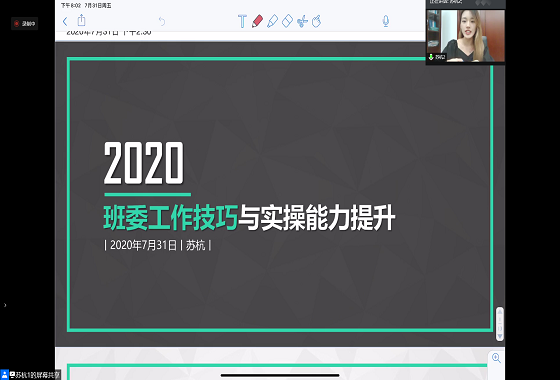Go back with the left chevron
560x380 pixels.
pos(65,21)
